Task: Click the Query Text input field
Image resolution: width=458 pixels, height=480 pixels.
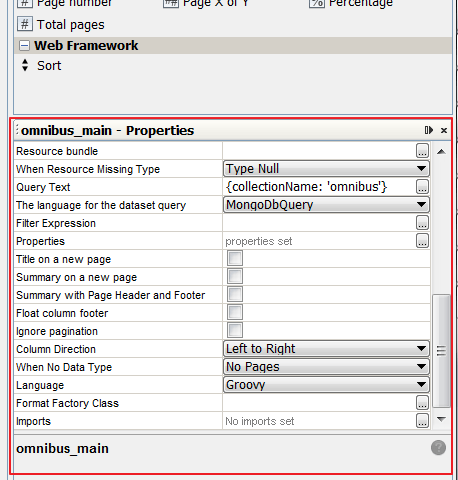Action: (x=319, y=187)
